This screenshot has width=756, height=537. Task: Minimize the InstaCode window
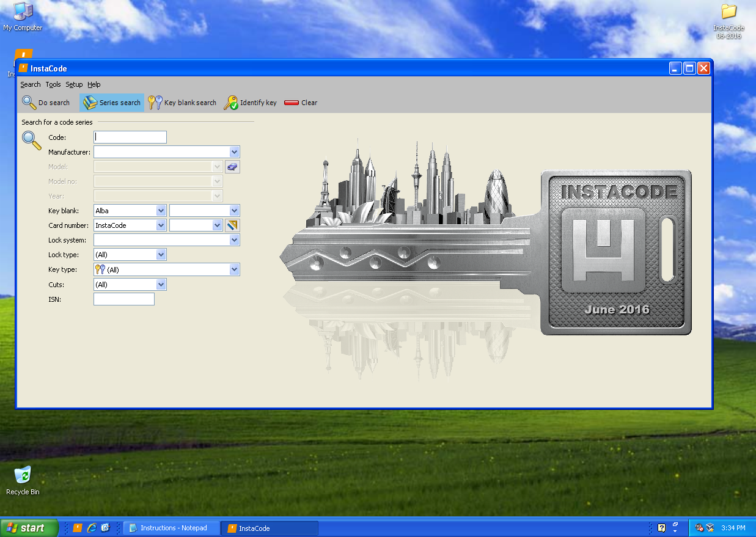point(675,68)
